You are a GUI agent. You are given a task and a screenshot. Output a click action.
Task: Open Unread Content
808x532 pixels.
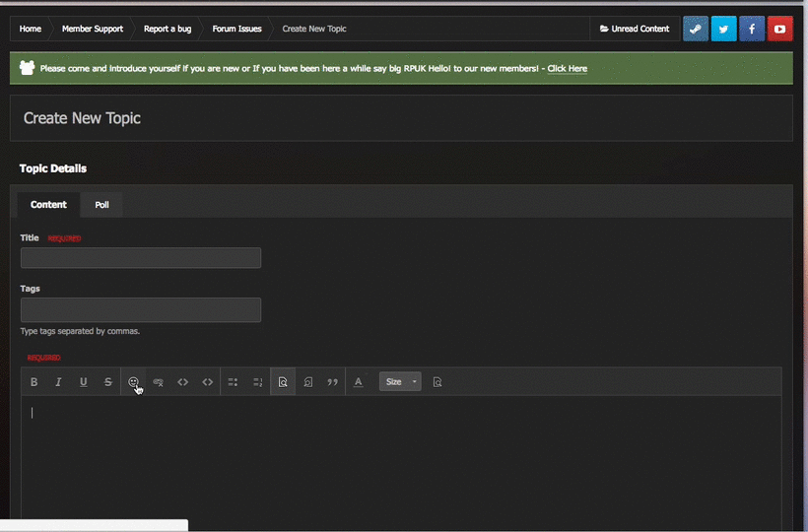635,29
